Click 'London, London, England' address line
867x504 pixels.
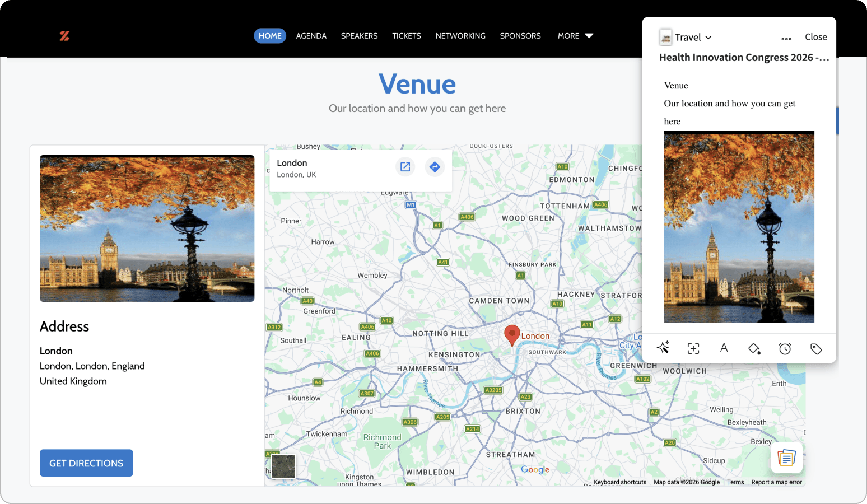click(92, 366)
